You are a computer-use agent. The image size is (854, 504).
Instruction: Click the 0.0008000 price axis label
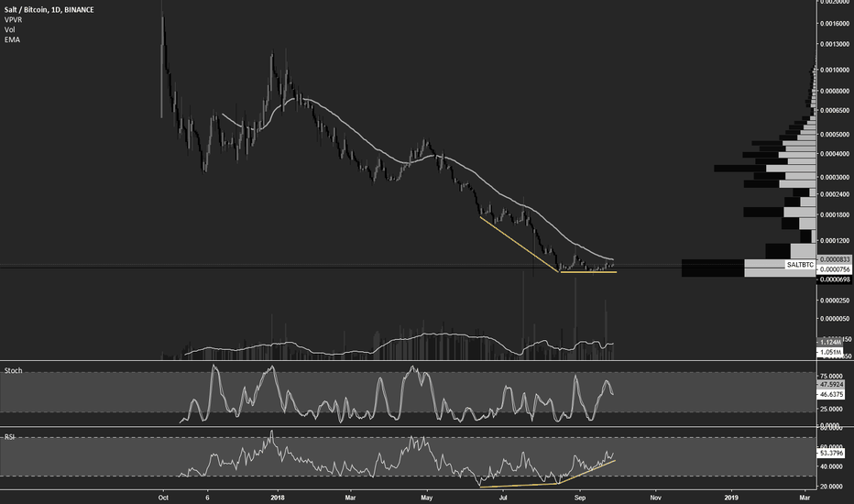coord(835,91)
